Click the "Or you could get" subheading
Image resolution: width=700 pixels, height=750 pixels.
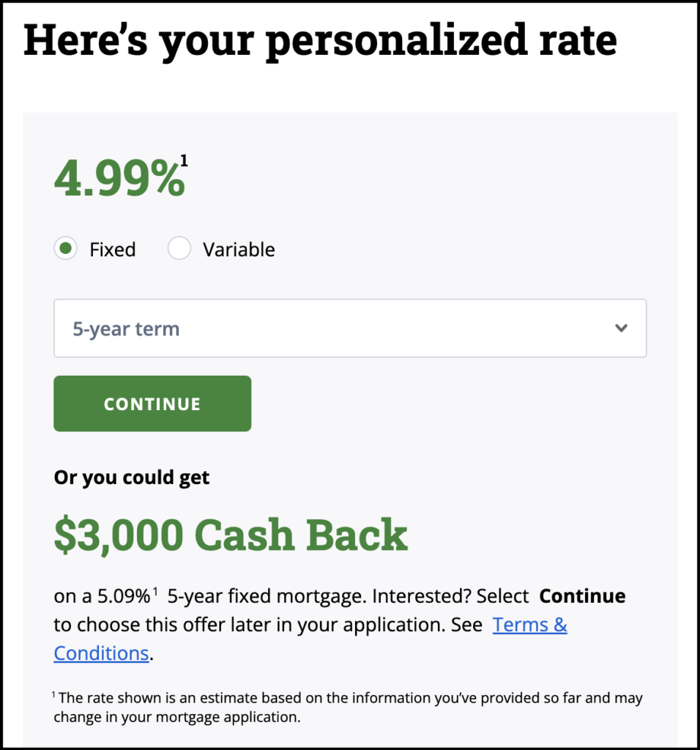tap(132, 478)
